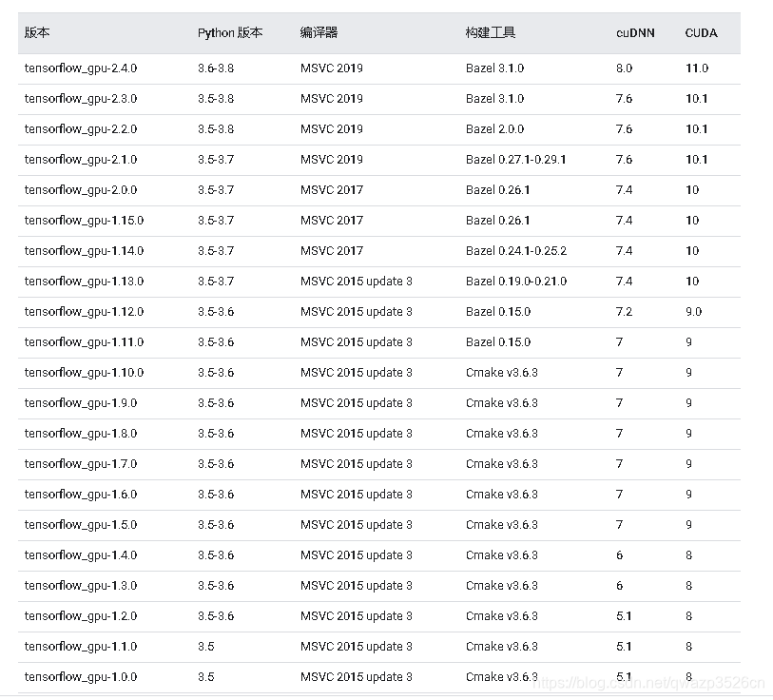Select the tensorflow_gpu-1.1.0 cell
773x700 pixels.
coord(81,646)
